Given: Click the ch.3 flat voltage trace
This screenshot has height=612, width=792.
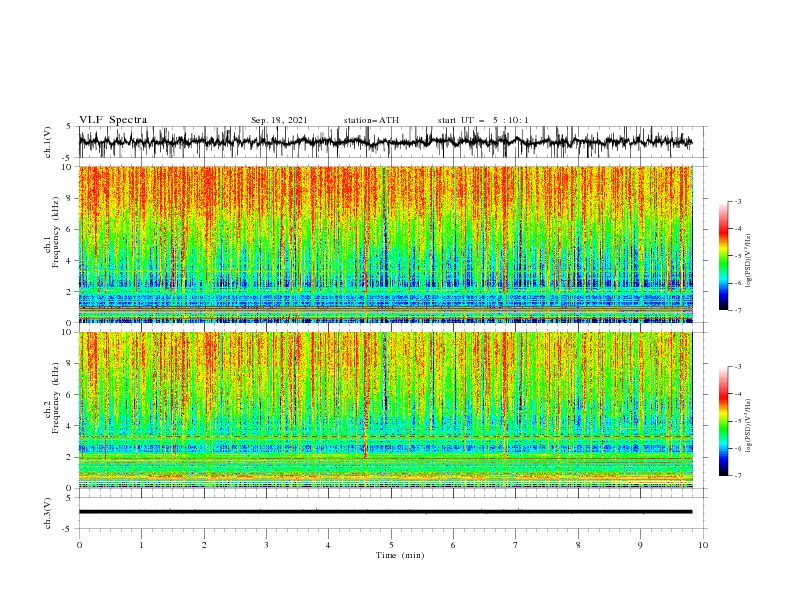Looking at the screenshot, I should pos(385,512).
